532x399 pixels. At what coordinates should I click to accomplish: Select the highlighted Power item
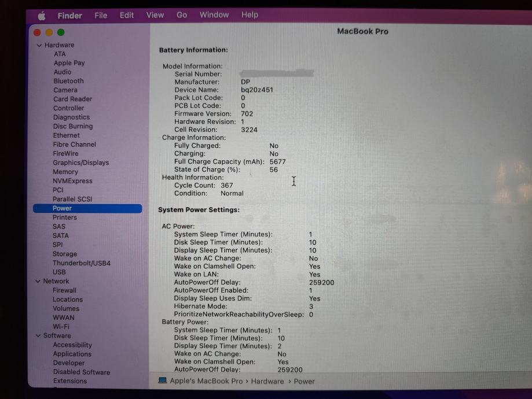coord(87,209)
